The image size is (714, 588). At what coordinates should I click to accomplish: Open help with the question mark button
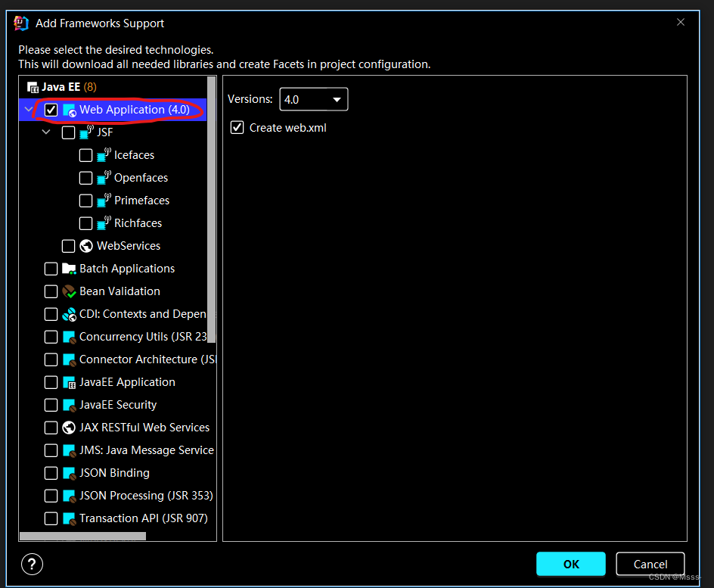32,565
